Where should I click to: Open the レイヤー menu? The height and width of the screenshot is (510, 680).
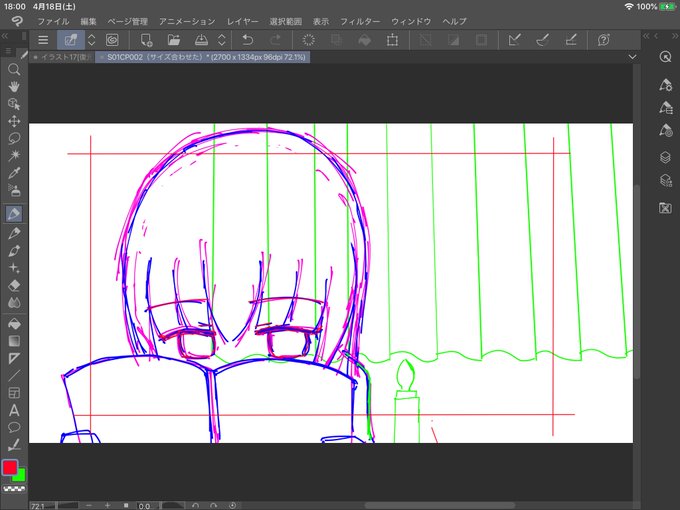pos(242,21)
